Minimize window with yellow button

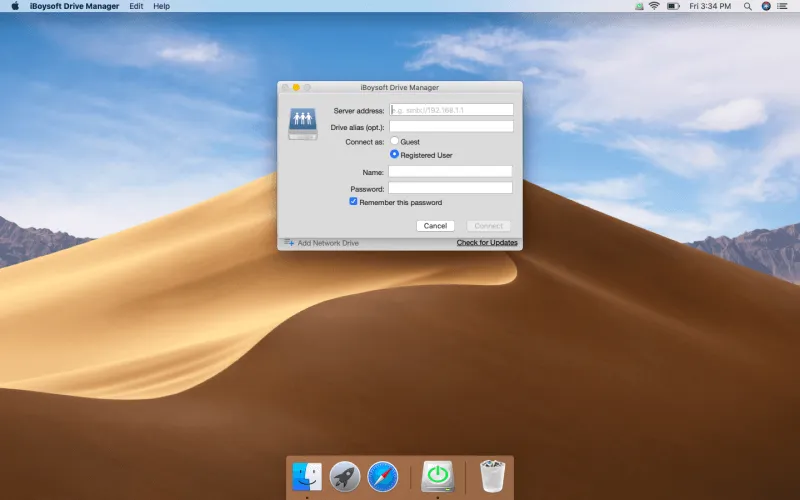(296, 87)
